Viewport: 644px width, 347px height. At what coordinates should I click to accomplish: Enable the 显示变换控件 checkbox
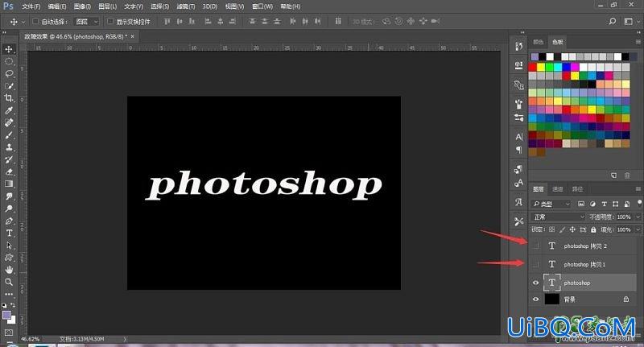(110, 21)
